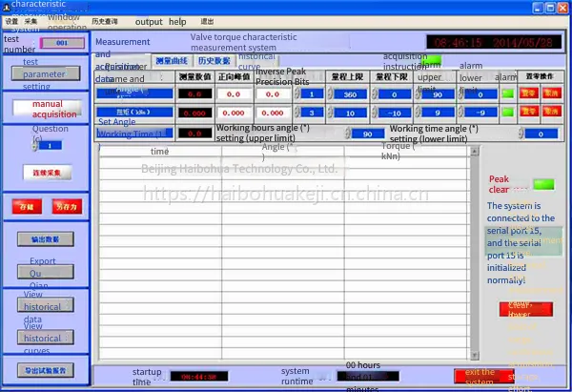
Task: Click the View historical data button
Action: (x=46, y=305)
